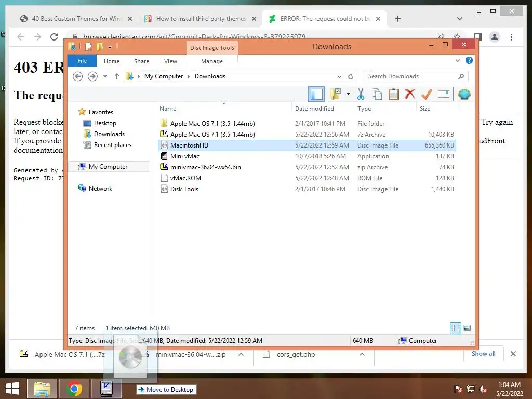This screenshot has width=532, height=399.
Task: Select Favorites in navigation pane
Action: pyautogui.click(x=101, y=112)
